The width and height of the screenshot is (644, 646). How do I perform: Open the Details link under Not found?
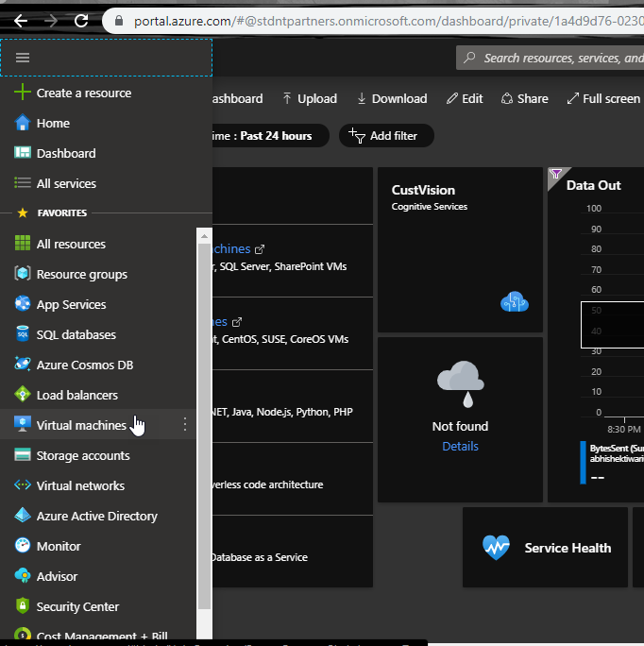tap(460, 446)
